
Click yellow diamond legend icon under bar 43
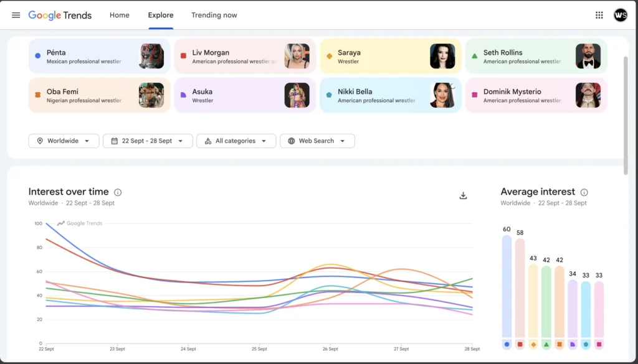point(533,345)
